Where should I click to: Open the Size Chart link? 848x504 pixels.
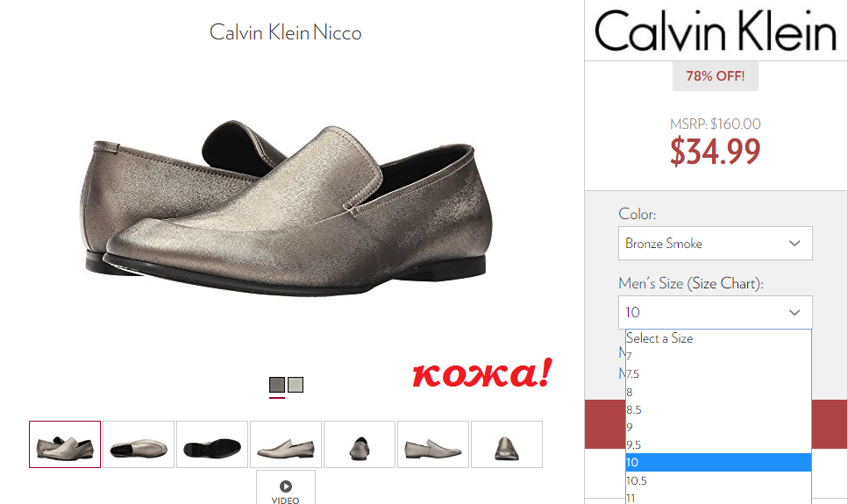pos(723,283)
